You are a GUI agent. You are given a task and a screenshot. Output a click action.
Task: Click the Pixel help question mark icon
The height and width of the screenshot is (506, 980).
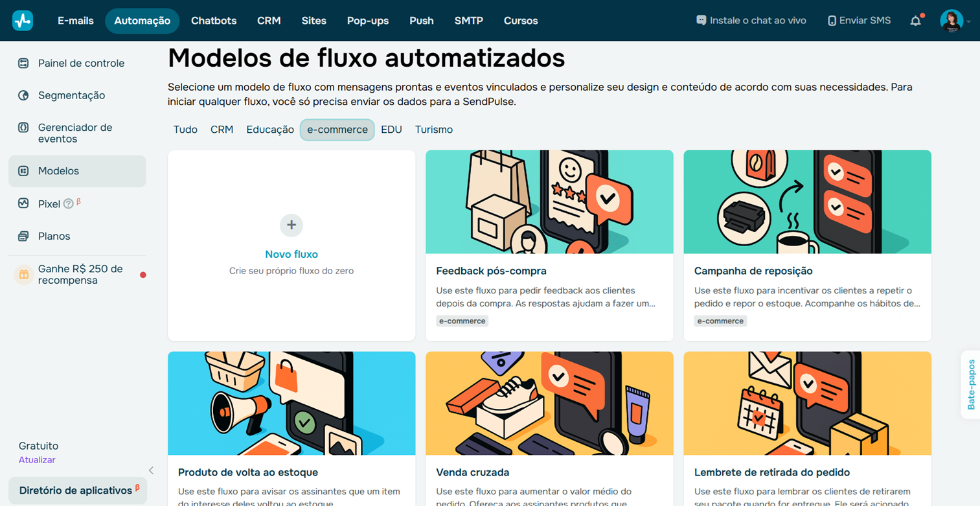(69, 204)
